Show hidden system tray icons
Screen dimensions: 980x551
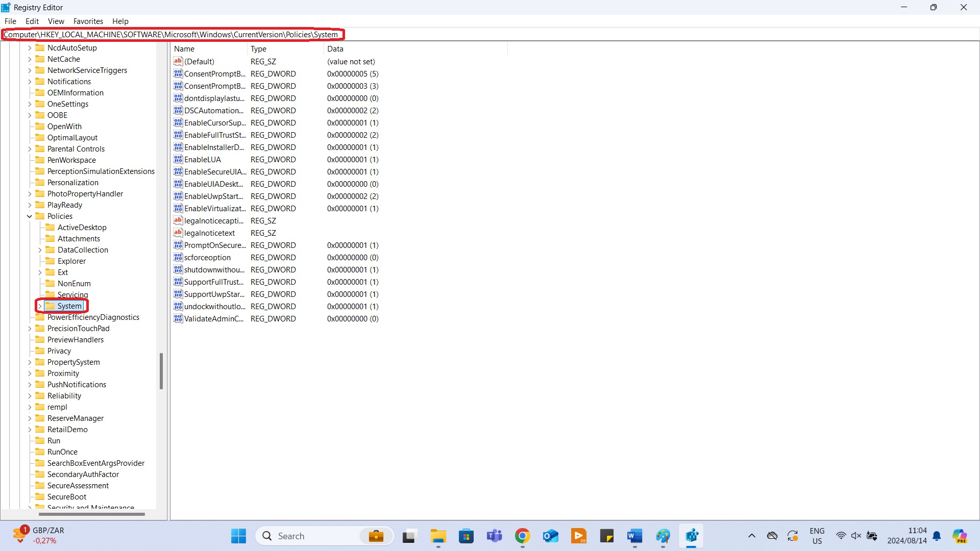click(x=751, y=536)
